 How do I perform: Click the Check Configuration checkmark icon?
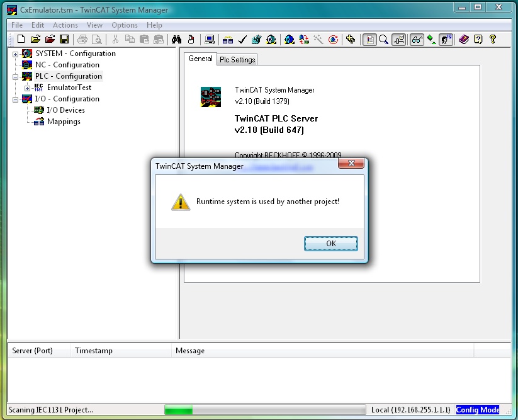point(242,40)
